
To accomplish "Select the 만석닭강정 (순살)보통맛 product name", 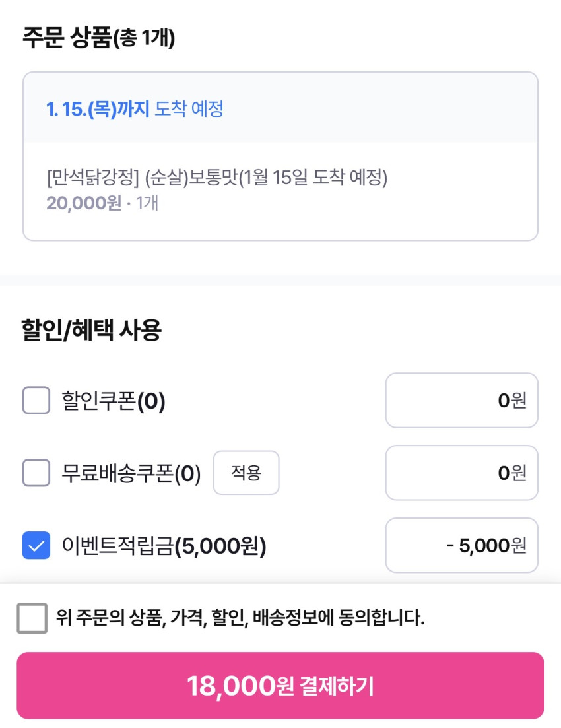I will click(216, 178).
